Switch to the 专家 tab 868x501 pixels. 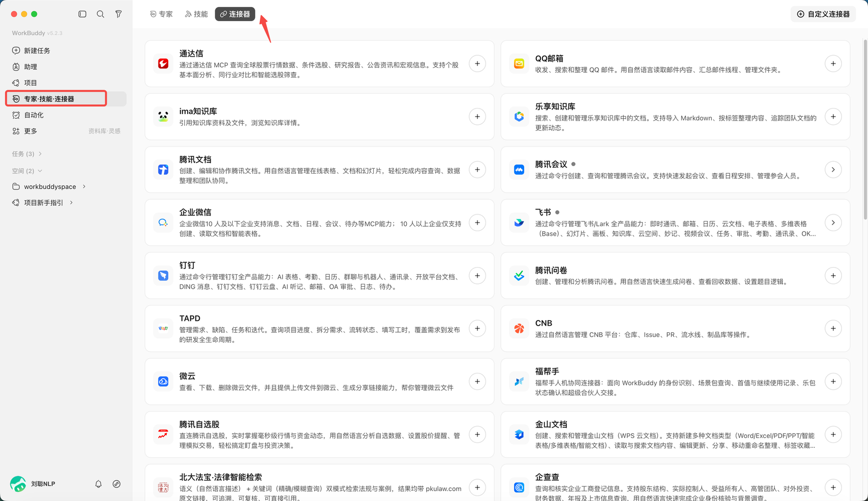tap(161, 14)
